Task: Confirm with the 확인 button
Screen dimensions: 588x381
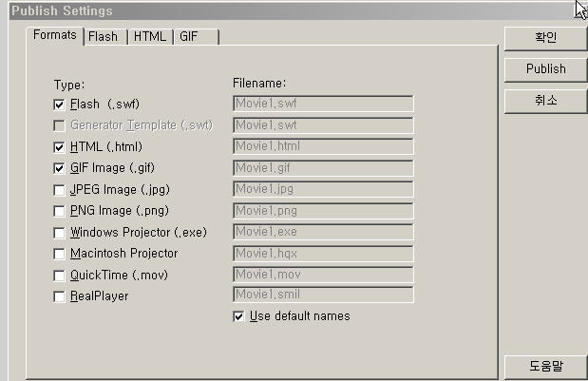Action: click(545, 38)
